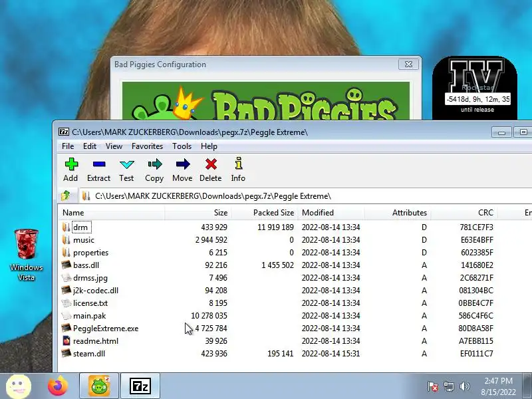Click the Add toolbar icon
Viewport: 532px width, 399px height.
71,164
